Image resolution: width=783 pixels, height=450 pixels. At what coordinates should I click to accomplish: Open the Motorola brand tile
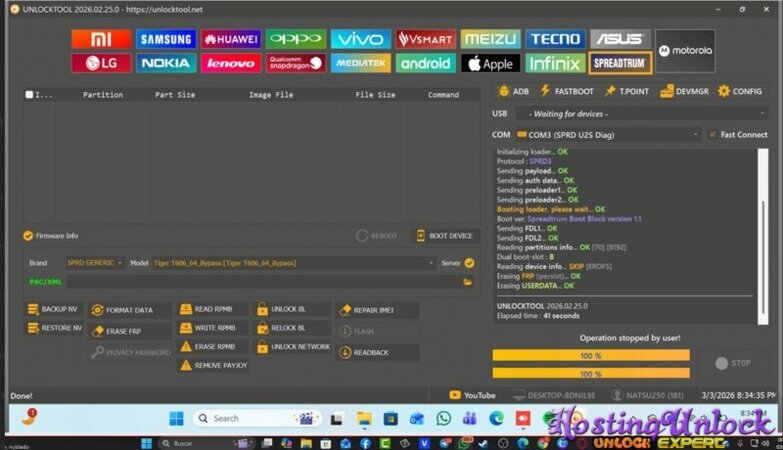[685, 50]
